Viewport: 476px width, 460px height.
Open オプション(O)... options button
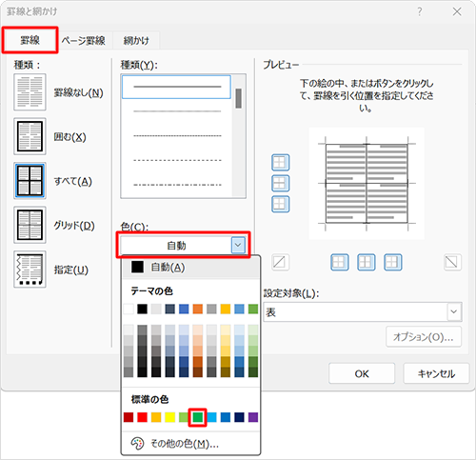[x=424, y=337]
